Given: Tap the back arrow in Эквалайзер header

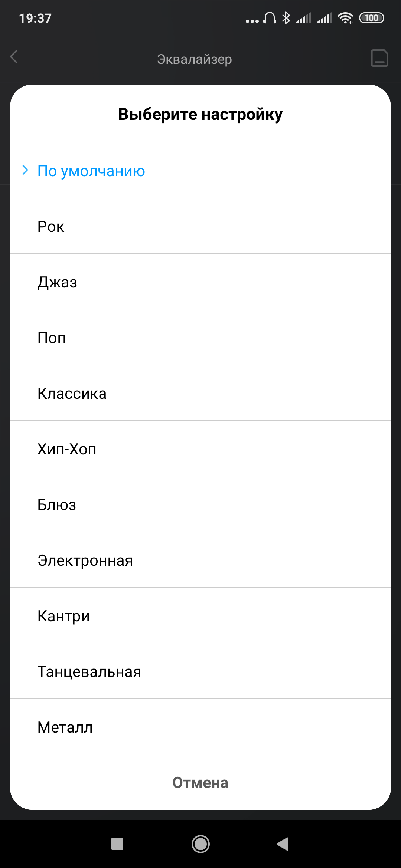Looking at the screenshot, I should (x=14, y=57).
